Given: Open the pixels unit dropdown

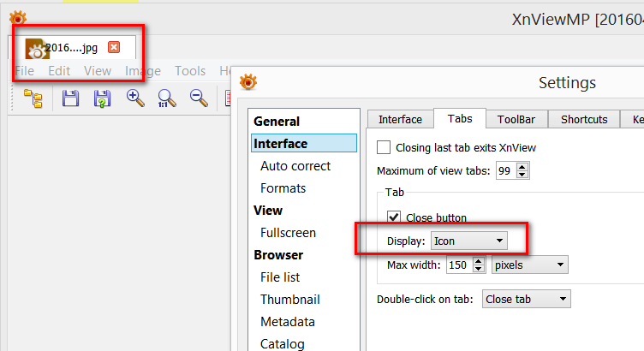Looking at the screenshot, I should click(x=530, y=265).
